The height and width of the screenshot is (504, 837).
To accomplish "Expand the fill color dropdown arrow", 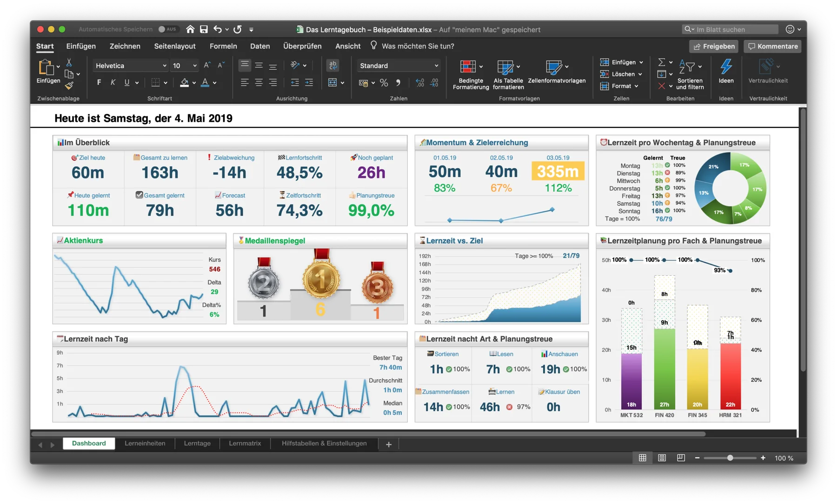I will (194, 83).
